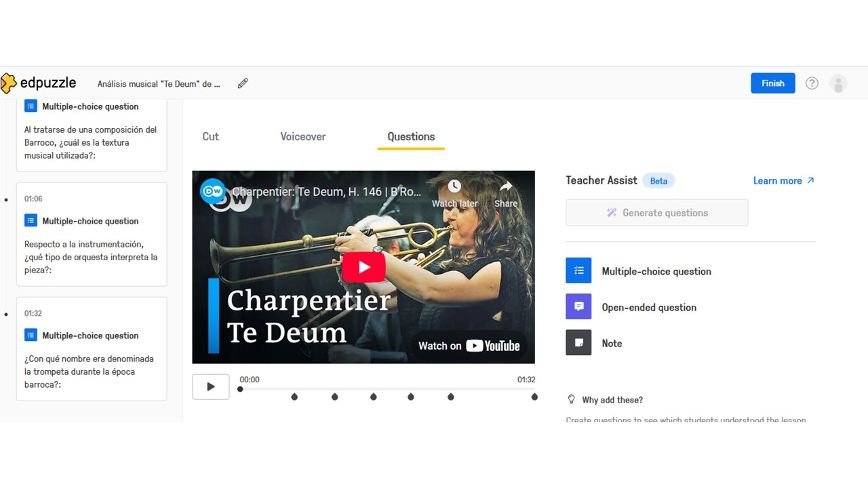Select the Questions tab
Image resolution: width=868 pixels, height=488 pixels.
411,136
